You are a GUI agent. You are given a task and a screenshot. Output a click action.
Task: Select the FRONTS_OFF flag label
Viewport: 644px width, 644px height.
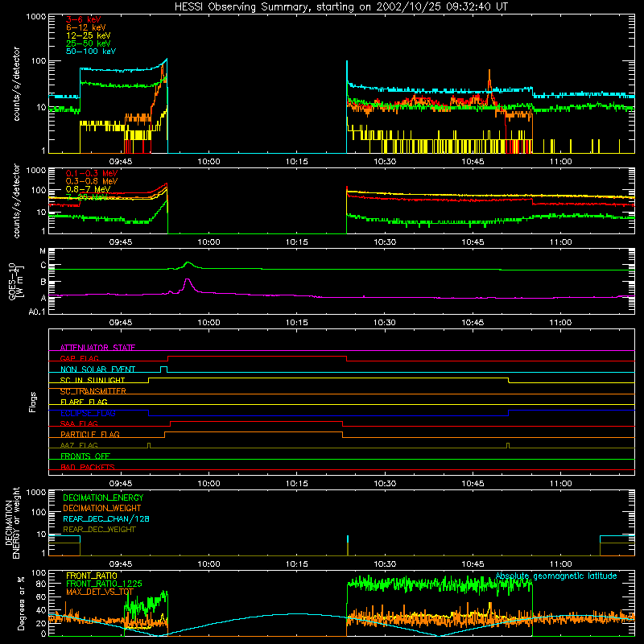pyautogui.click(x=85, y=456)
